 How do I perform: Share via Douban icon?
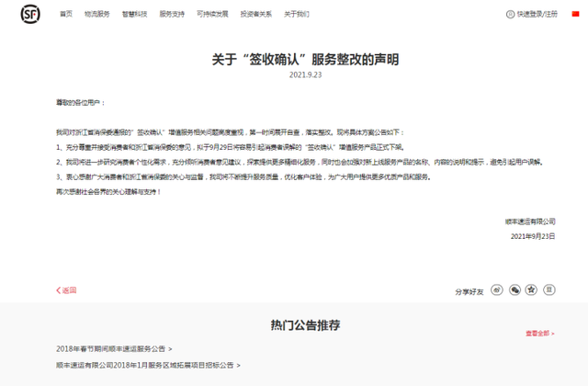pos(549,289)
